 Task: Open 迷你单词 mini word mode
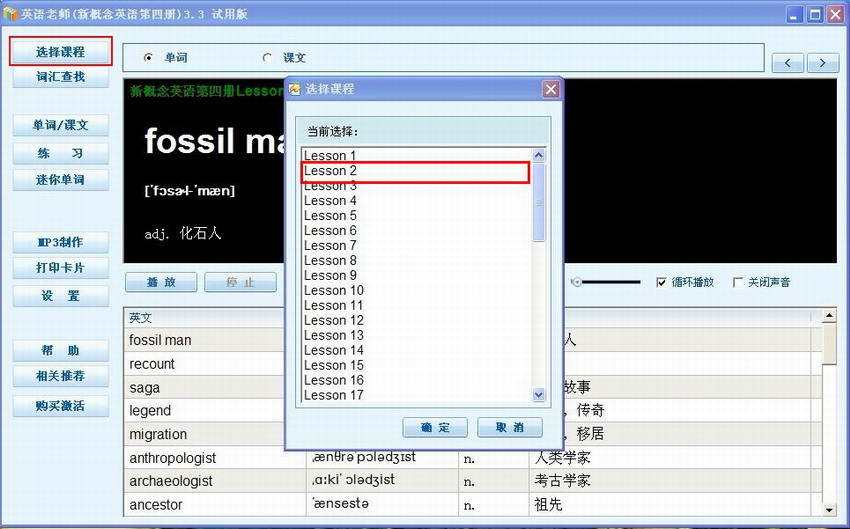click(60, 179)
